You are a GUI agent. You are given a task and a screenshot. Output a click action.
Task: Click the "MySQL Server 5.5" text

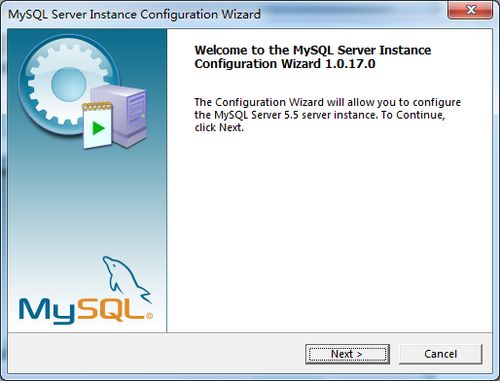click(x=256, y=115)
